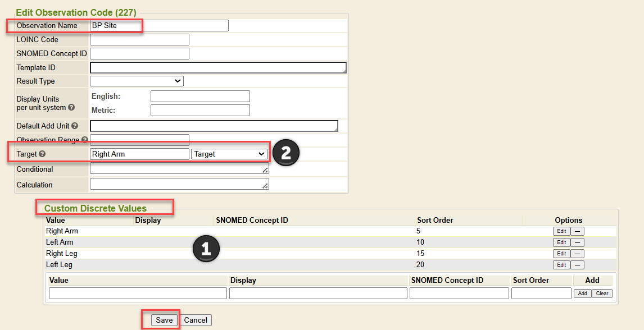The image size is (644, 330).
Task: Remove the Right Arm discrete value
Action: (577, 231)
